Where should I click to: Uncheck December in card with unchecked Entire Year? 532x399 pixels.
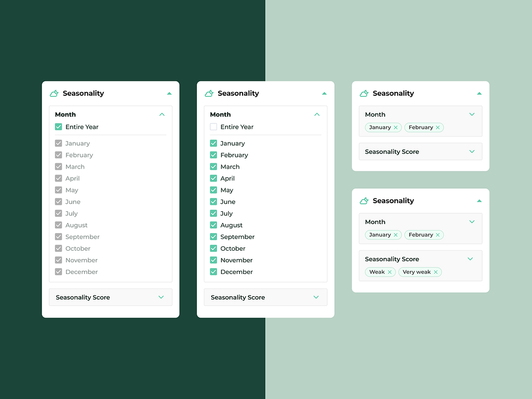(213, 272)
